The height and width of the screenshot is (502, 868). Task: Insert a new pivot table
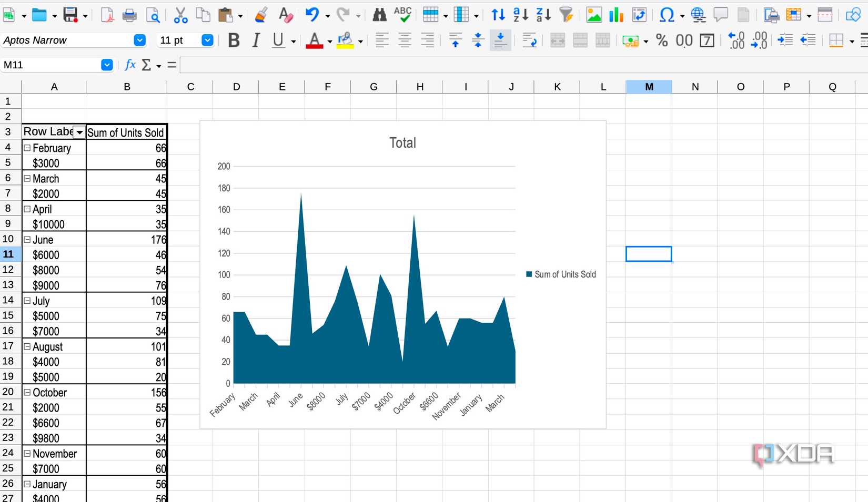click(x=639, y=15)
